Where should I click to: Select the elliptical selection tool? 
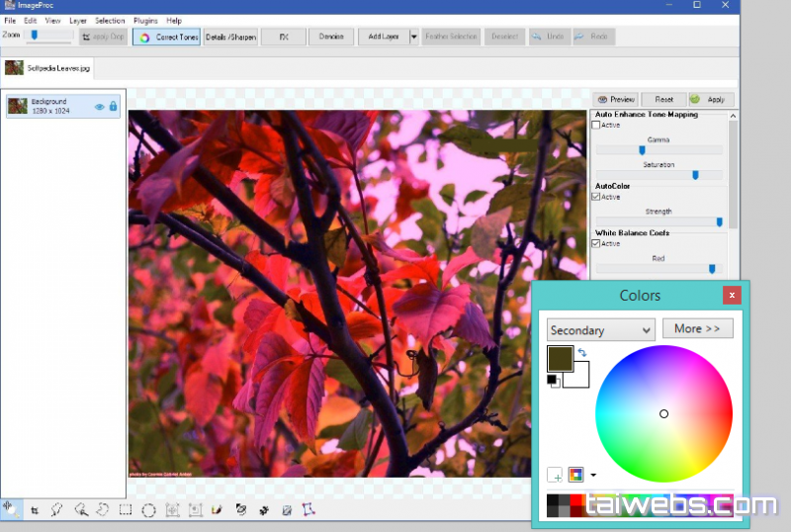tap(148, 510)
